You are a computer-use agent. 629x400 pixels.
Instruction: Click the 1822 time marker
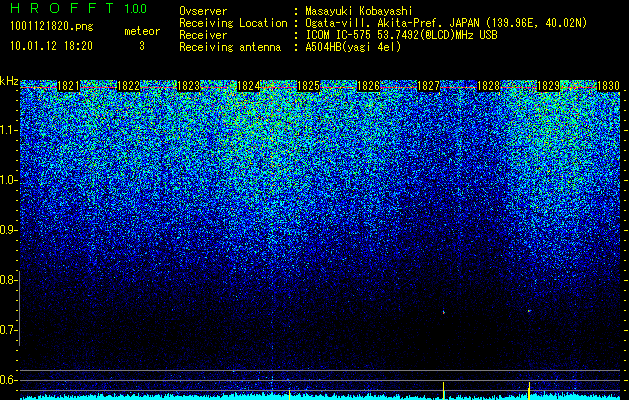tap(128, 86)
